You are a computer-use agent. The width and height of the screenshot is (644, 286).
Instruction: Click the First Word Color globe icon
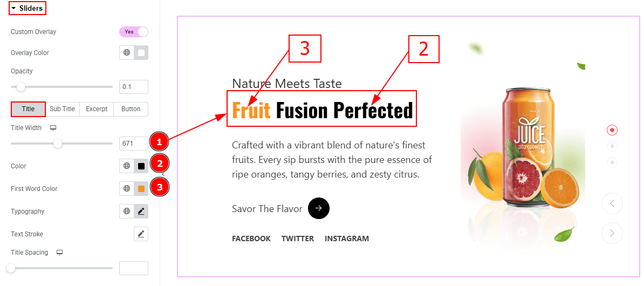tap(127, 189)
